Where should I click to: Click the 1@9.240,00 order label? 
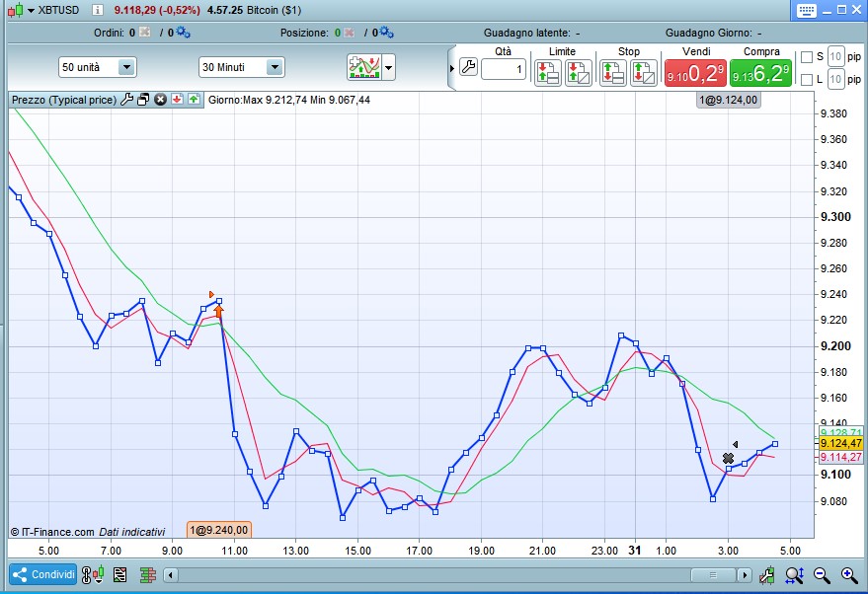pyautogui.click(x=219, y=530)
